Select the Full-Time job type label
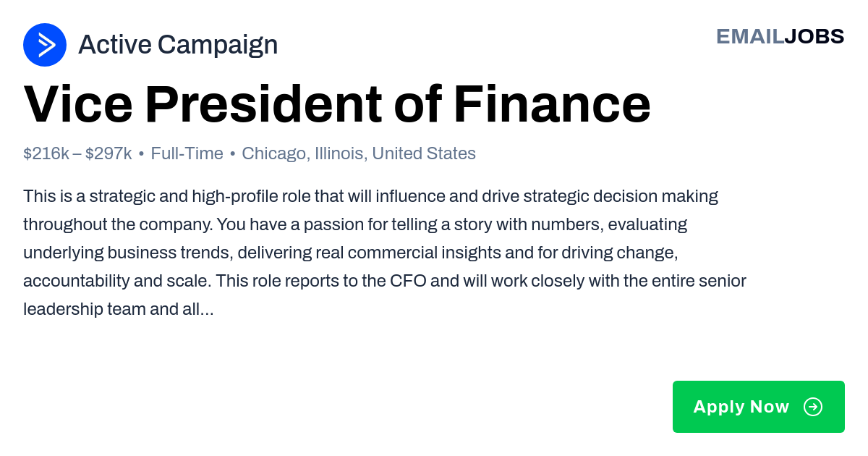Image resolution: width=868 pixels, height=456 pixels. click(x=187, y=153)
